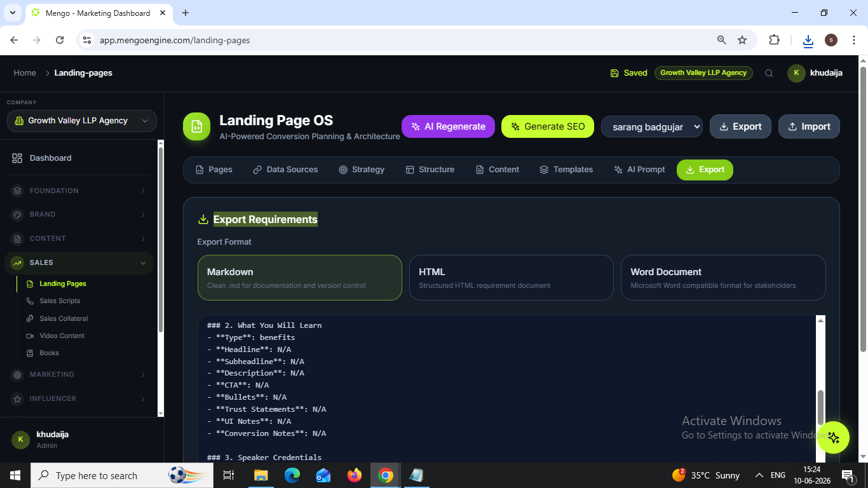Viewport: 868px width, 488px height.
Task: Open the browser Extensions puzzle icon
Action: 774,40
